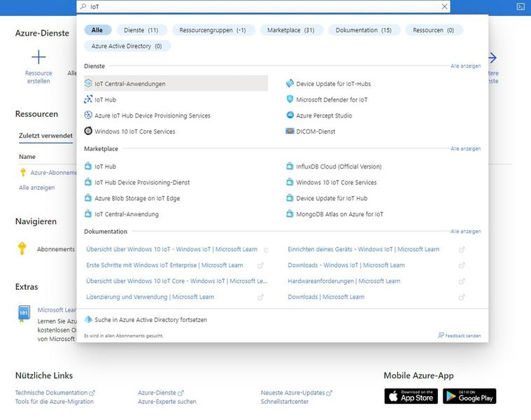Image resolution: width=531 pixels, height=420 pixels.
Task: Open external link icon beside Lizenzierung und Verwendung
Action: tap(260, 297)
